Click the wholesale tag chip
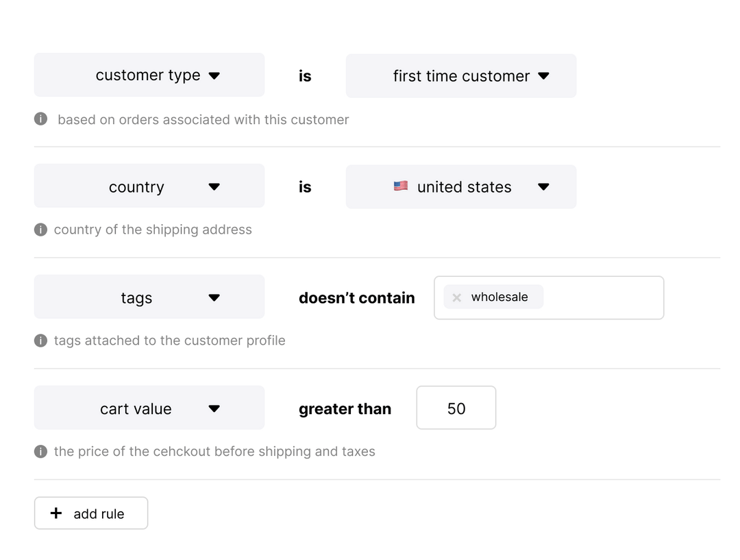Viewport: 740px width, 560px height. coord(500,297)
